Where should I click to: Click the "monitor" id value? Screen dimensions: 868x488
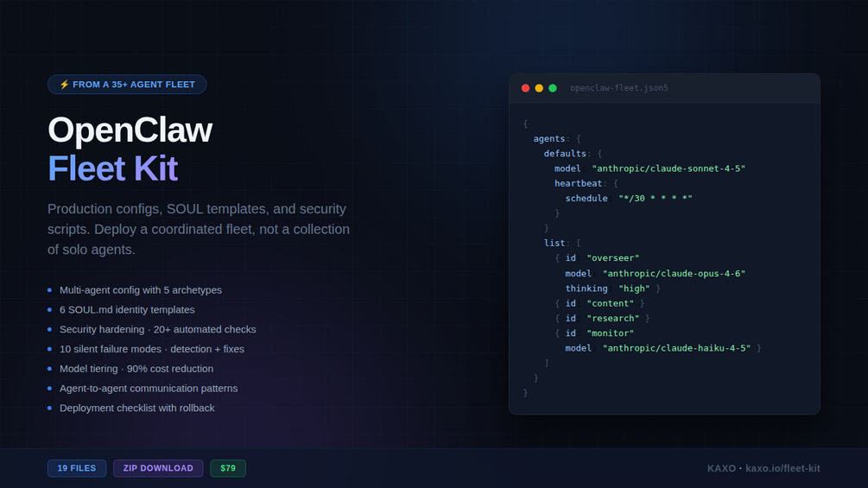pyautogui.click(x=610, y=333)
